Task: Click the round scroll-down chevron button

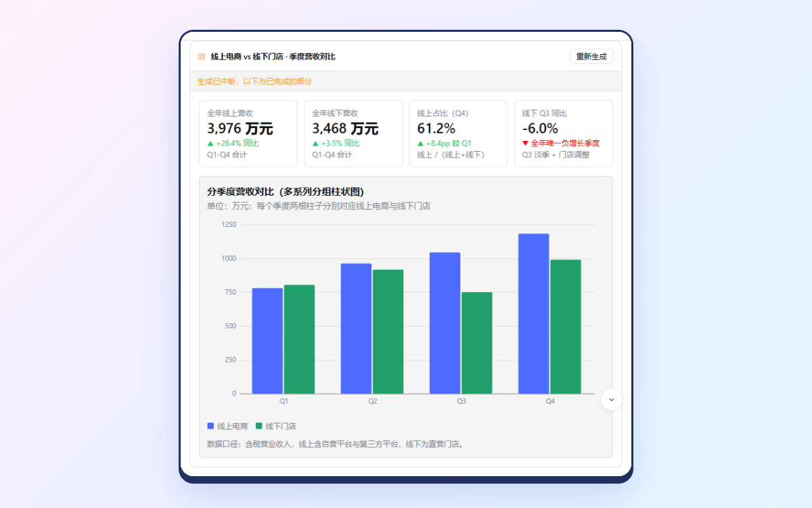Action: click(612, 400)
